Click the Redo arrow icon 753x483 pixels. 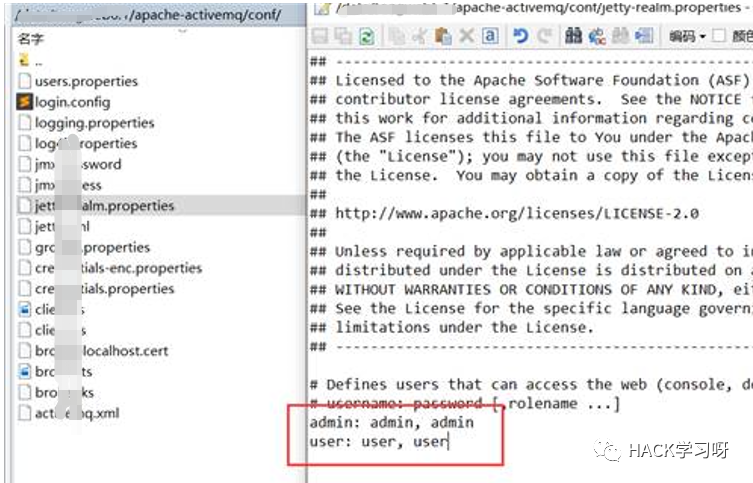point(545,36)
